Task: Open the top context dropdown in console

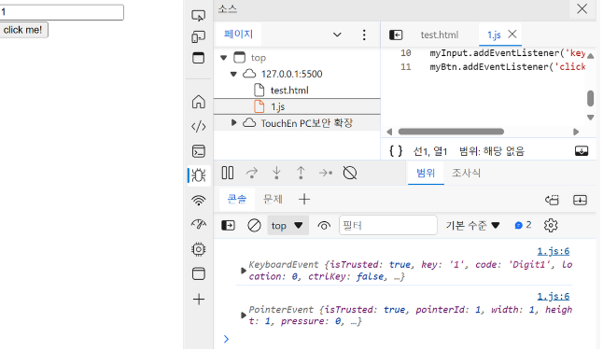Action: click(287, 226)
